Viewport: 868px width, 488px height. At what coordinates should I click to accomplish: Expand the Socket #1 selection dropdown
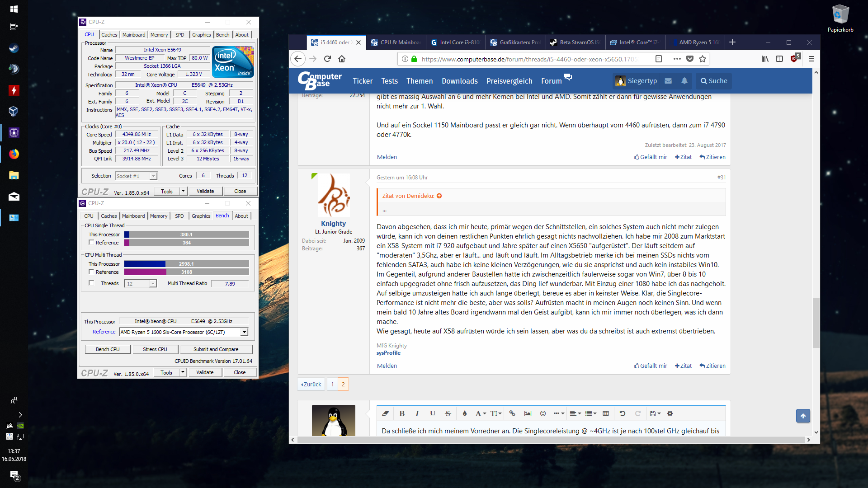click(x=153, y=176)
